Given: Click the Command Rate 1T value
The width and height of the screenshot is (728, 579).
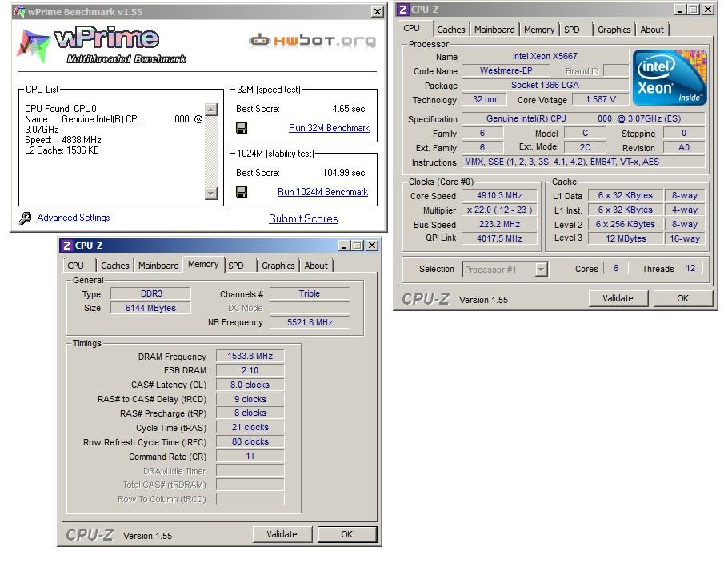Looking at the screenshot, I should pyautogui.click(x=250, y=456).
